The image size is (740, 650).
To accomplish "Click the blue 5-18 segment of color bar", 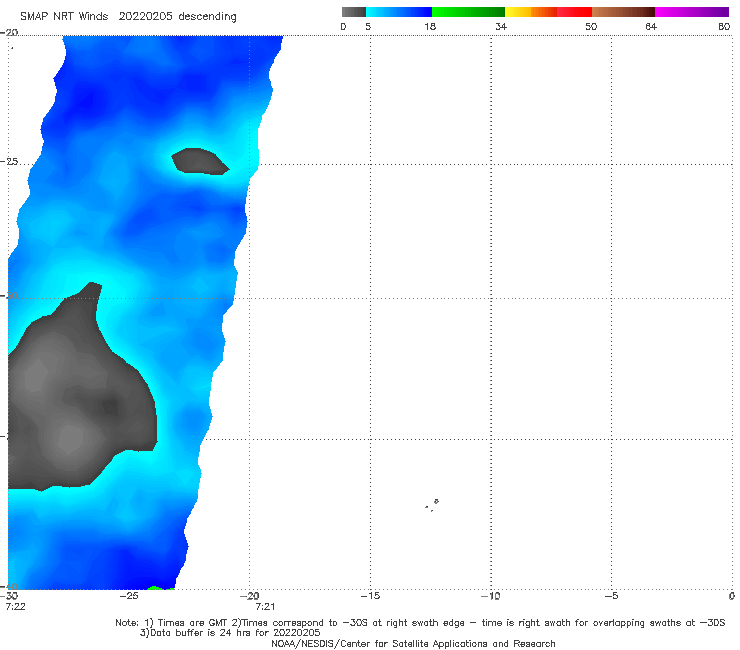I will pyautogui.click(x=399, y=12).
